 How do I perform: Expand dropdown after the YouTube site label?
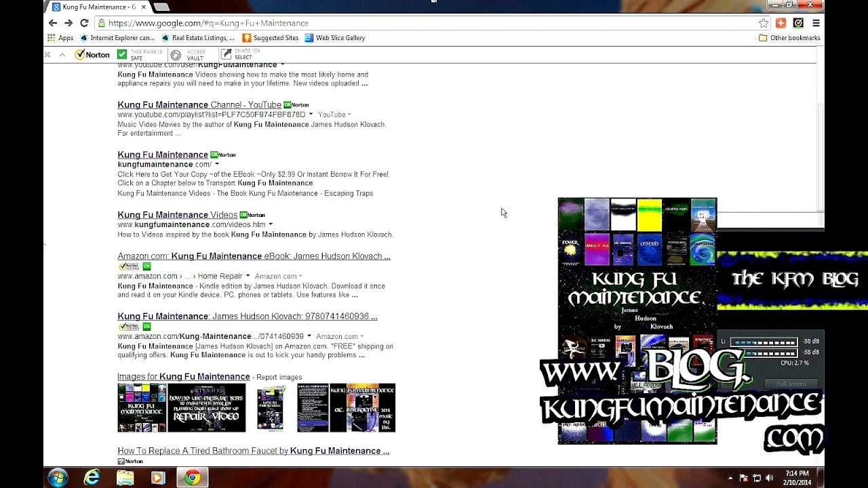click(x=350, y=115)
